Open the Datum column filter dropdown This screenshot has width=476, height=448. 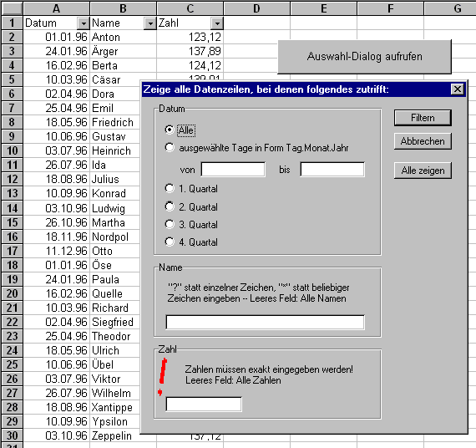point(84,23)
